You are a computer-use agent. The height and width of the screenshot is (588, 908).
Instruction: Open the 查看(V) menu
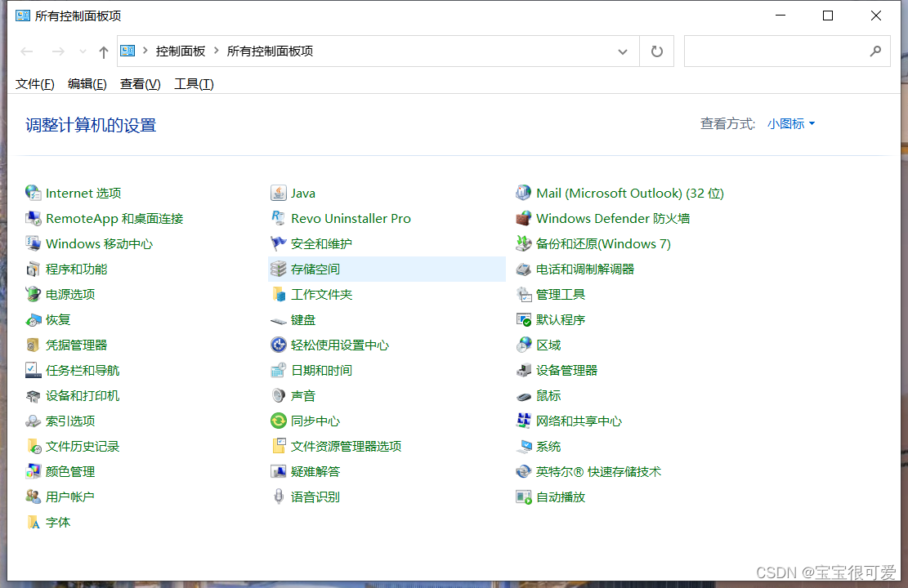(x=140, y=84)
